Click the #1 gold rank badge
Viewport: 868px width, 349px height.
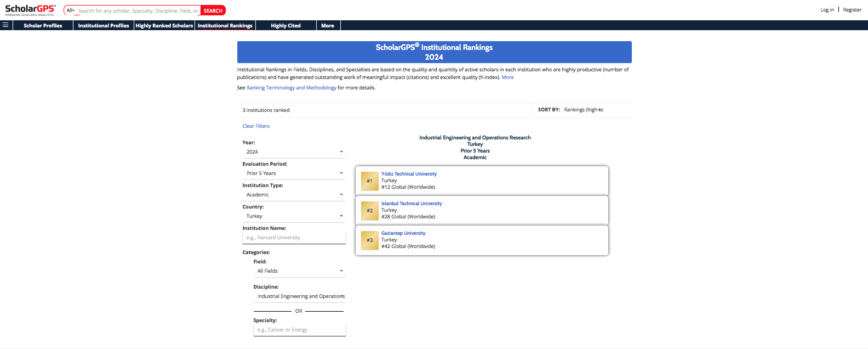tap(370, 181)
